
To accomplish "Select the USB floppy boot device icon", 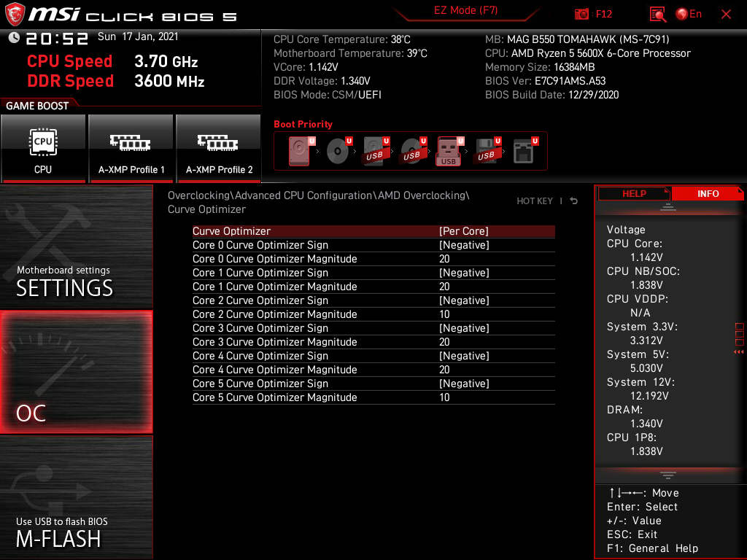I will [x=487, y=151].
